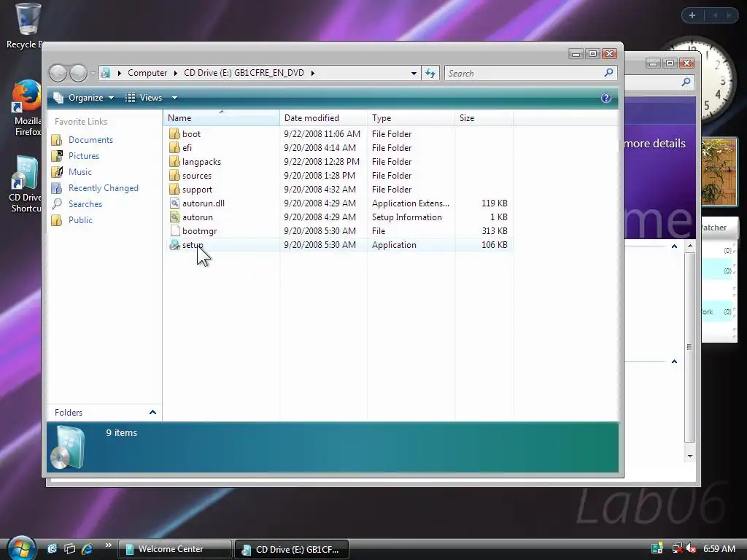
Task: Open Recently Changed favorite link
Action: coord(104,188)
